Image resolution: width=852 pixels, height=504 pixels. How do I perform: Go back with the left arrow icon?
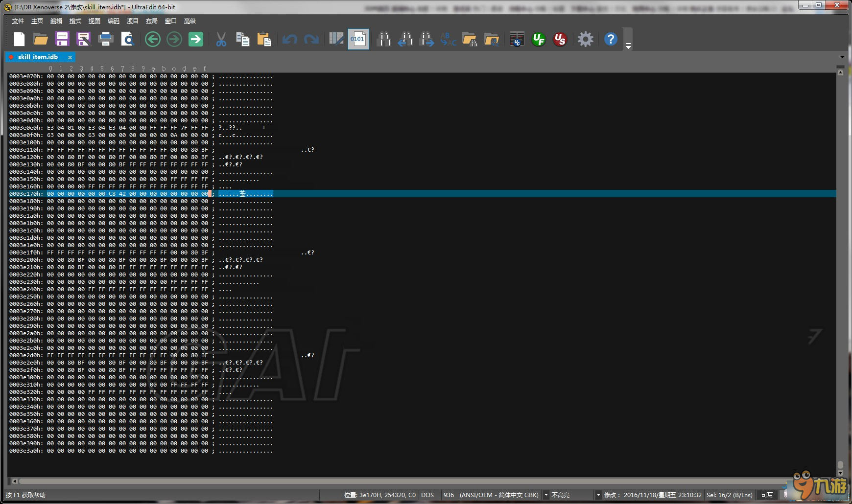pyautogui.click(x=153, y=39)
